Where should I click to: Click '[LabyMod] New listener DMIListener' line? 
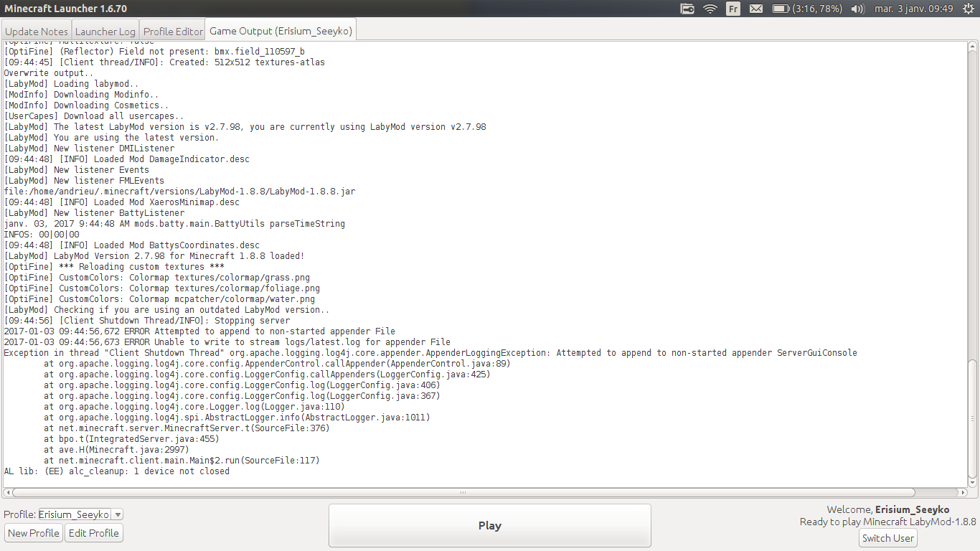point(89,149)
